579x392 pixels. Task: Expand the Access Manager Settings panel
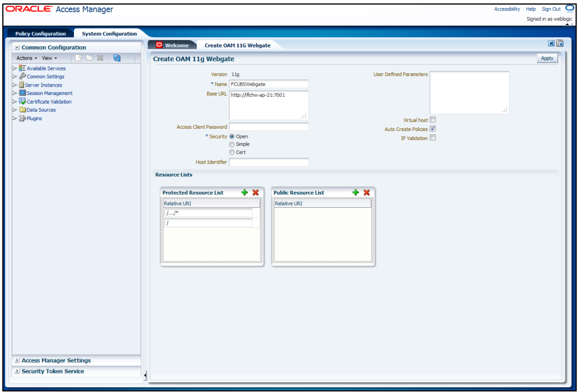point(17,360)
